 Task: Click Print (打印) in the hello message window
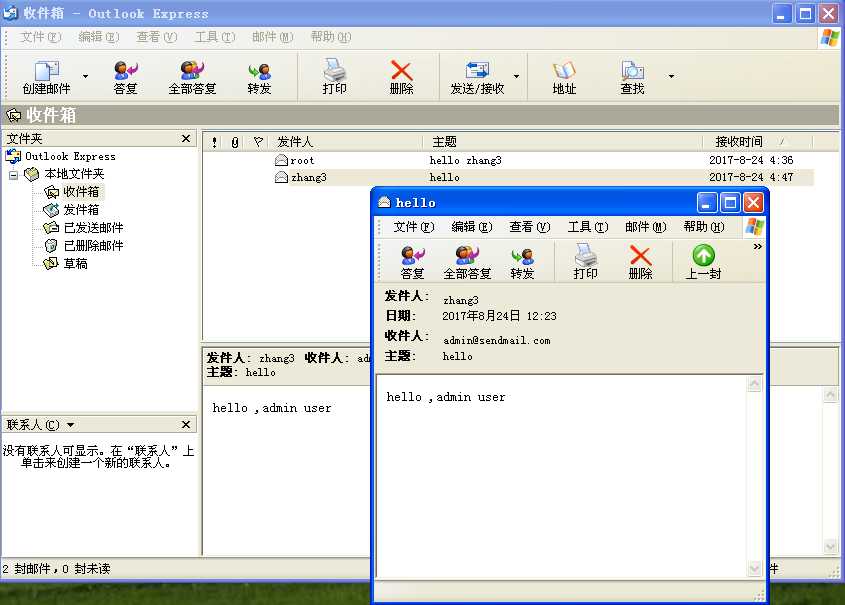(x=585, y=262)
